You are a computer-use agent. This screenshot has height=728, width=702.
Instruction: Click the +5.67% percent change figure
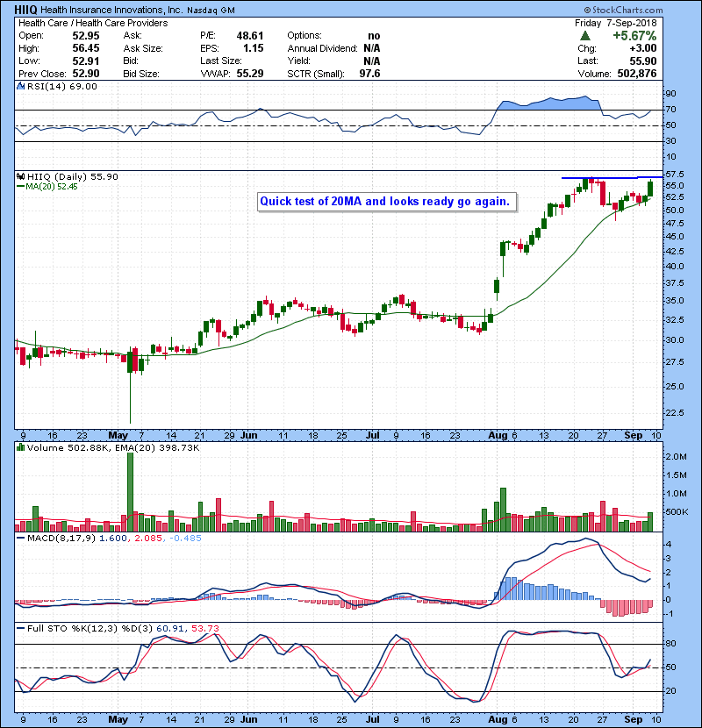point(634,36)
